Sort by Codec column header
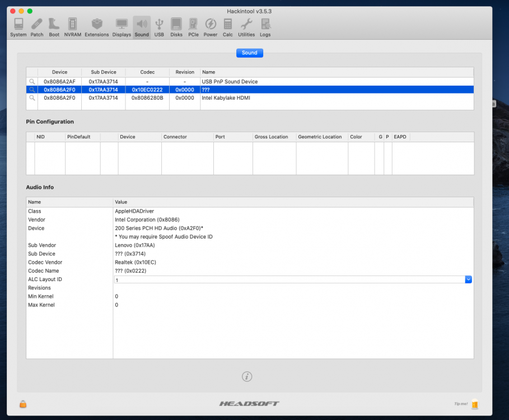The width and height of the screenshot is (509, 420). [x=147, y=72]
